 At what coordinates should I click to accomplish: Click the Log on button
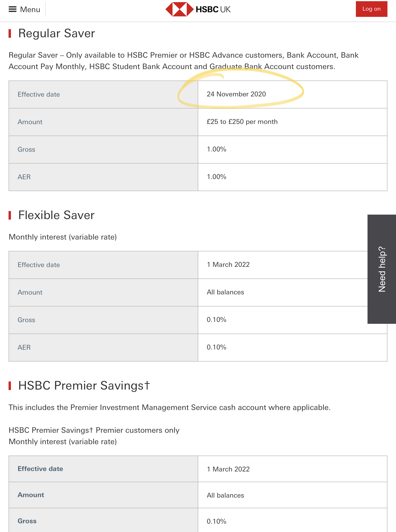click(371, 9)
